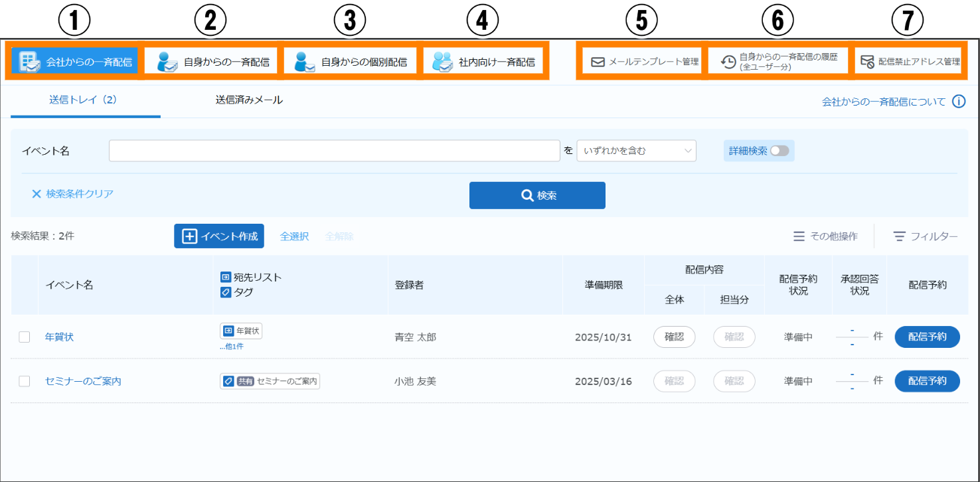Select 自身からの一斉配信 icon
Image resolution: width=980 pixels, height=482 pixels.
tap(167, 61)
